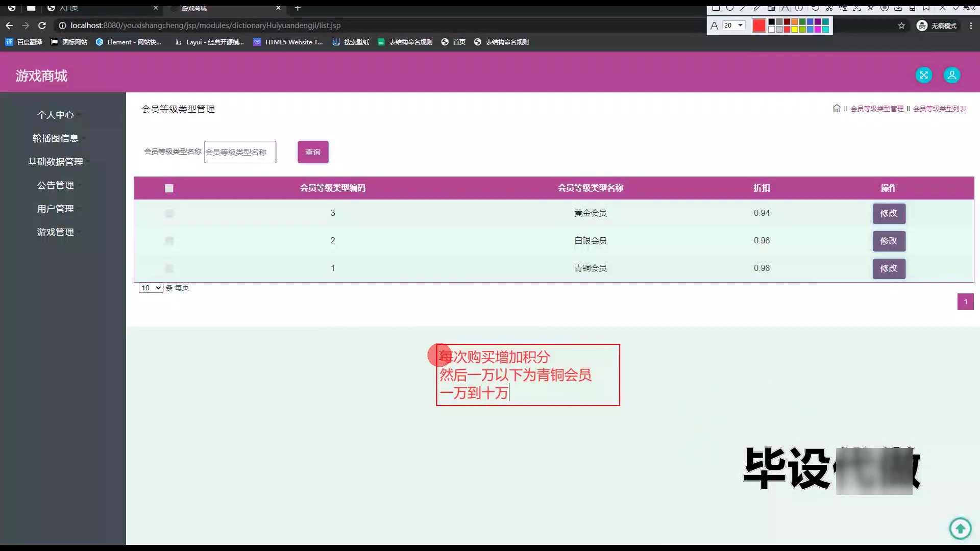
Task: Open the user profile icon in header
Action: pos(951,76)
